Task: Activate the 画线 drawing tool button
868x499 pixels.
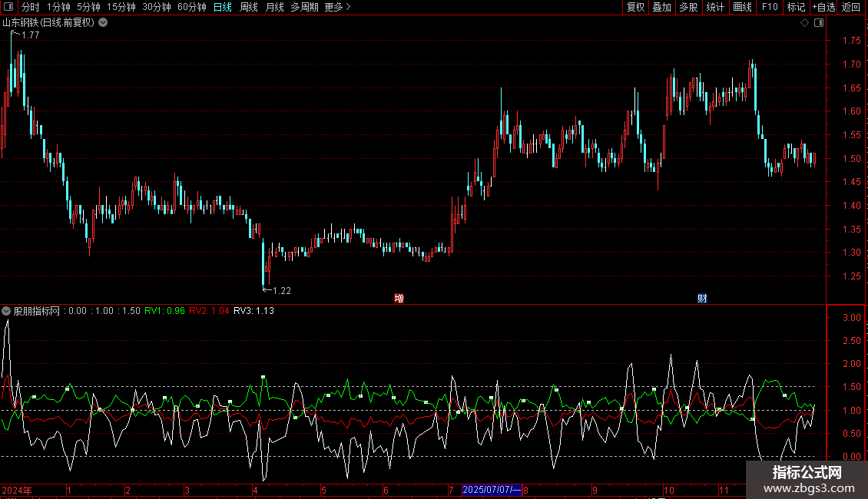Action: [742, 7]
